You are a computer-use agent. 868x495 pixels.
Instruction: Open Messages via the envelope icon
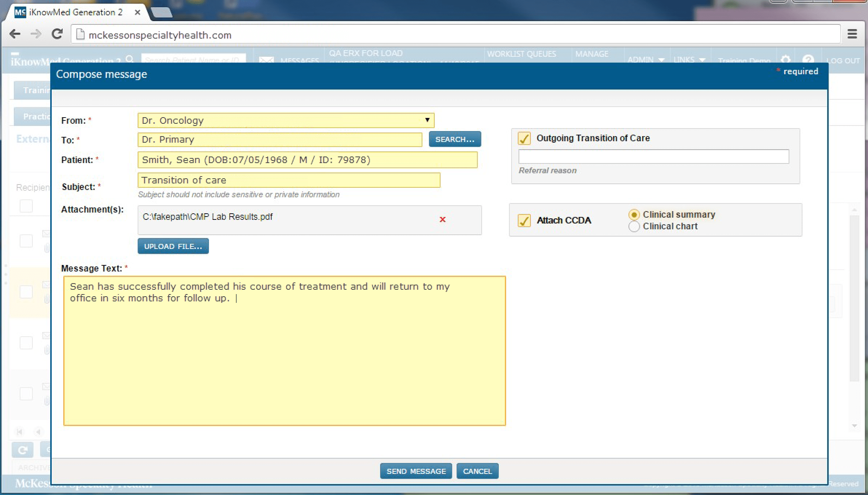click(x=268, y=59)
